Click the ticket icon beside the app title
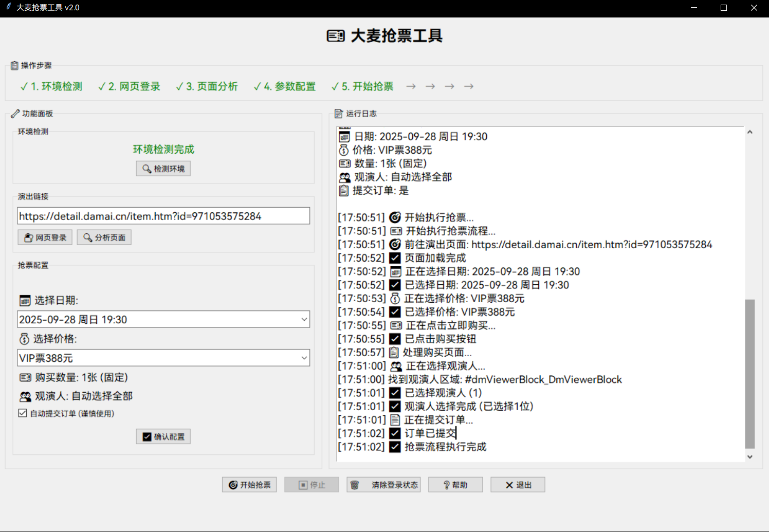This screenshot has height=532, width=769. [x=336, y=36]
